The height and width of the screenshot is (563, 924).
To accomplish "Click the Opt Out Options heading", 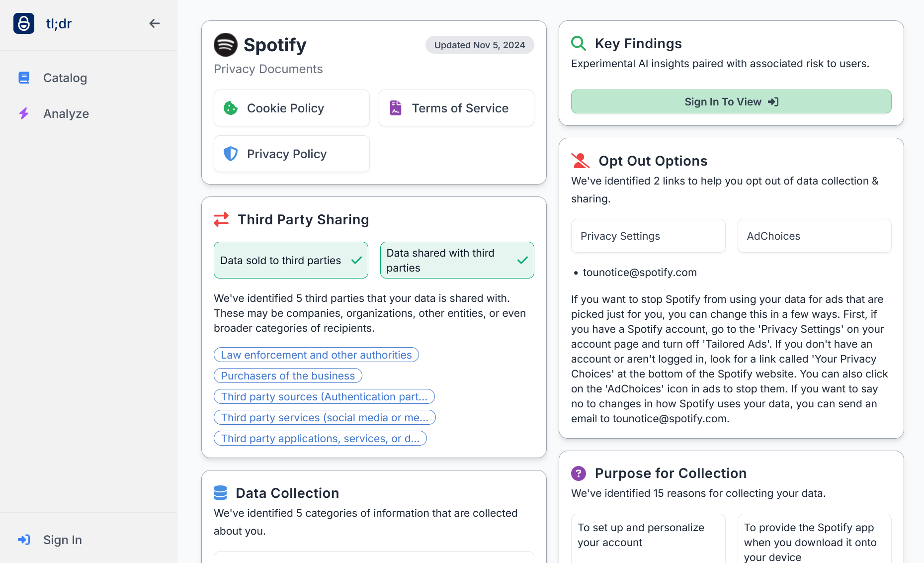I will pos(653,161).
